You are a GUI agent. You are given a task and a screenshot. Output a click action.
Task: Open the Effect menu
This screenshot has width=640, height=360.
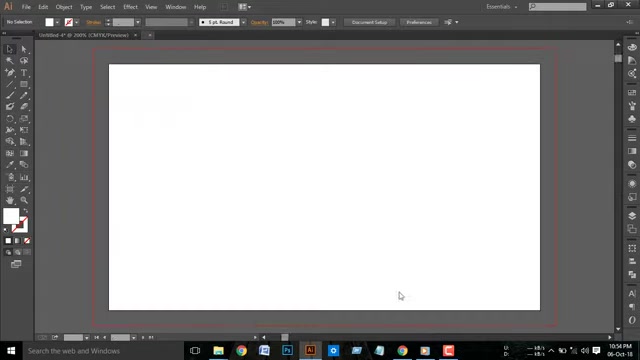point(130,7)
